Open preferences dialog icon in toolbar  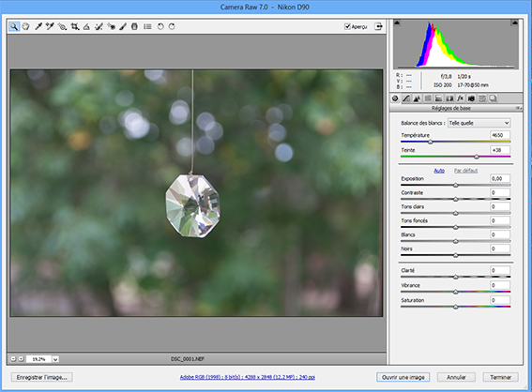147,26
